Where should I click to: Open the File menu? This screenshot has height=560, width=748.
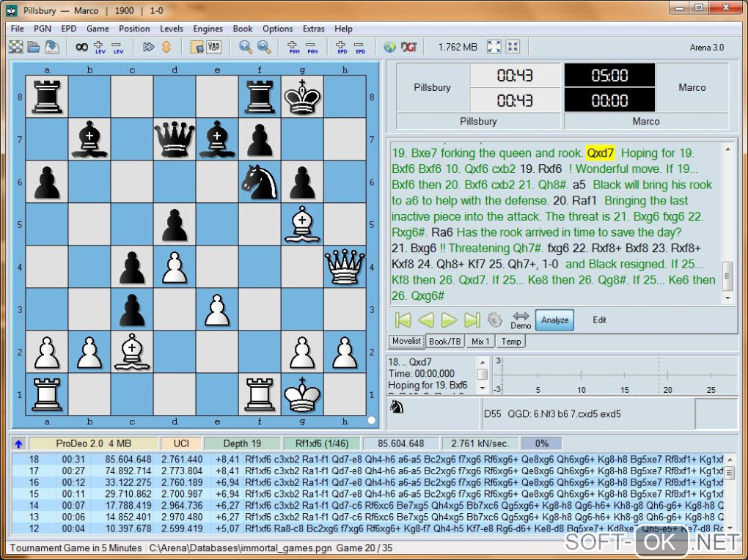[x=17, y=29]
